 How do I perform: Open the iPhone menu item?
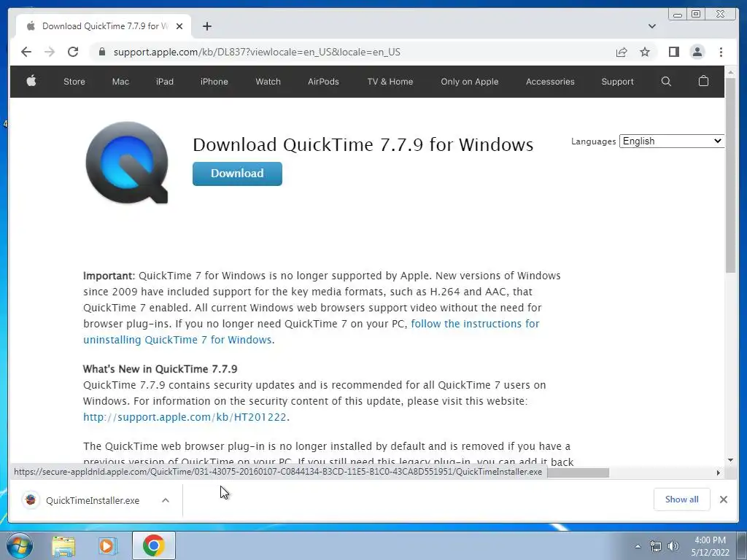click(214, 82)
